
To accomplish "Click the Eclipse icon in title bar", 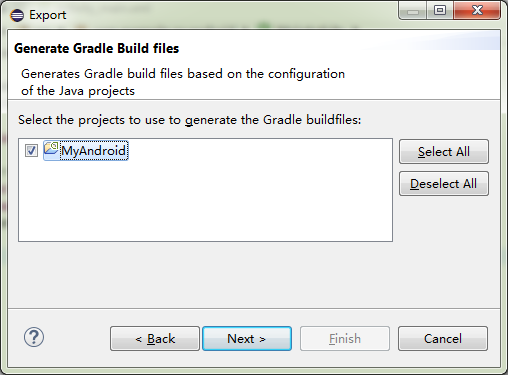I will 17,15.
